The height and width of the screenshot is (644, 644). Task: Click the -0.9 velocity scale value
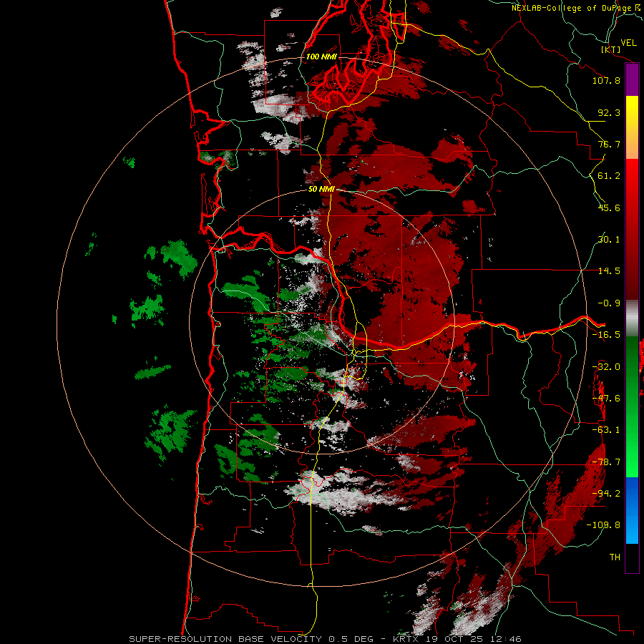[x=609, y=303]
